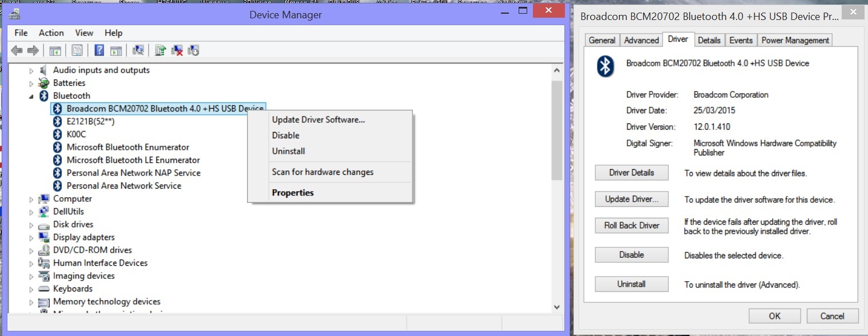Switch to the Power Management tab
868x336 pixels.
795,40
